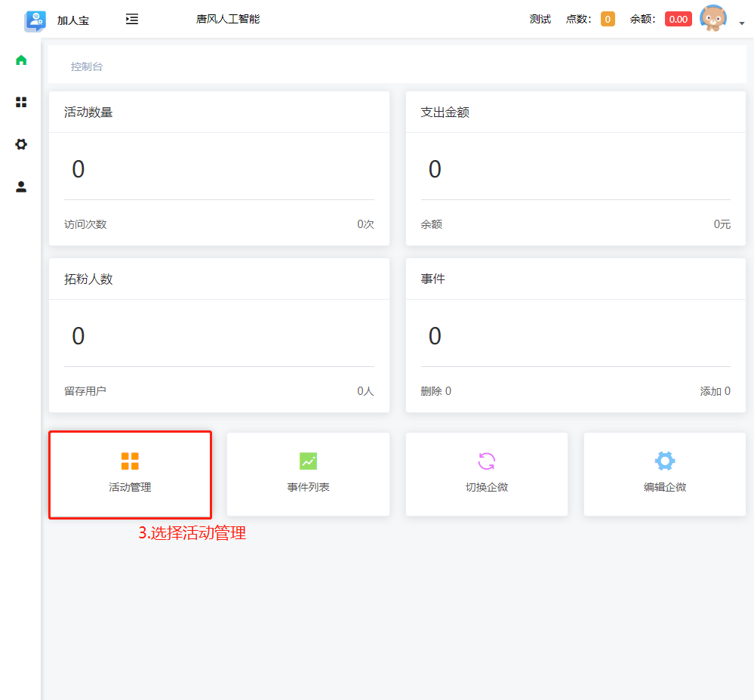
Task: Click the 访问次数 label
Action: [x=85, y=224]
